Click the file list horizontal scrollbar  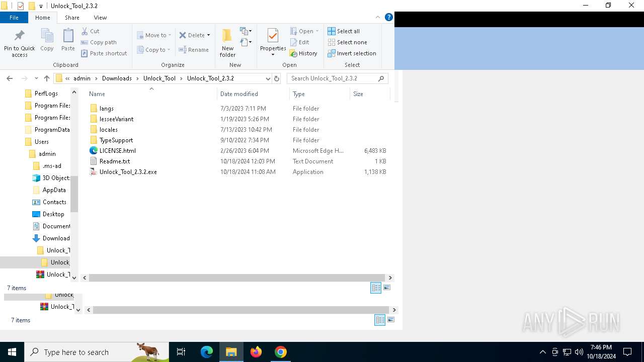pyautogui.click(x=237, y=278)
